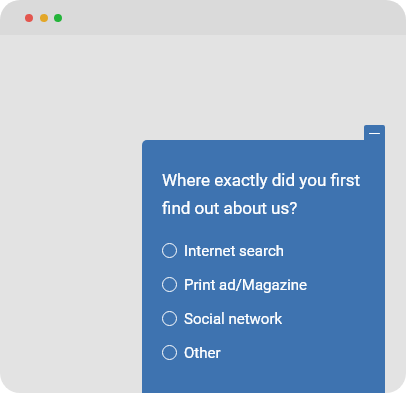Click the yellow minimize window dot

point(44,18)
